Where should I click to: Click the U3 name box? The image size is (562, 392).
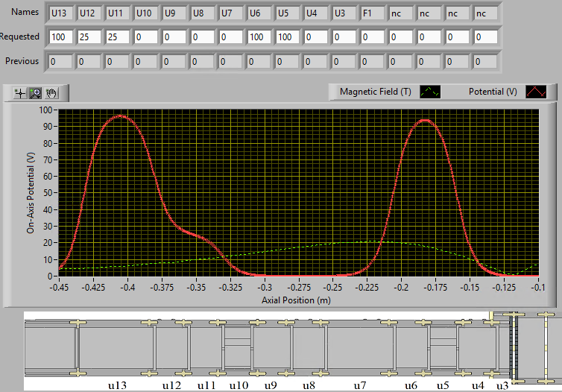click(344, 13)
